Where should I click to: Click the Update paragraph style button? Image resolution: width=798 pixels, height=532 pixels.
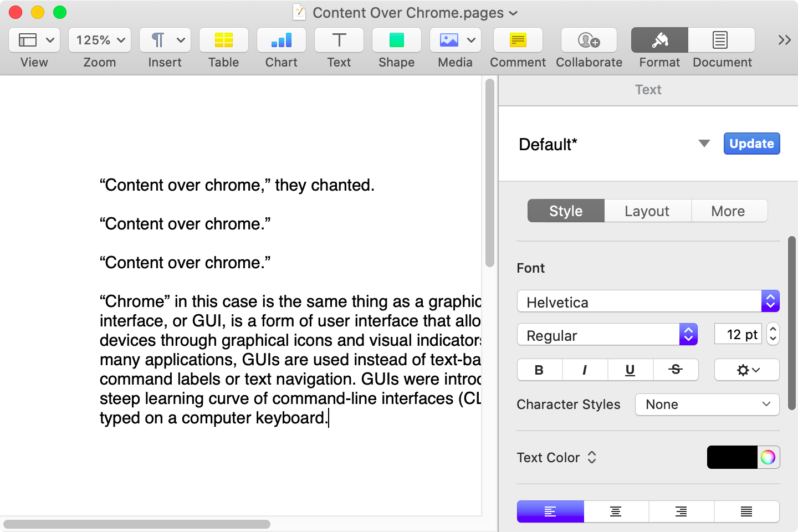[751, 144]
